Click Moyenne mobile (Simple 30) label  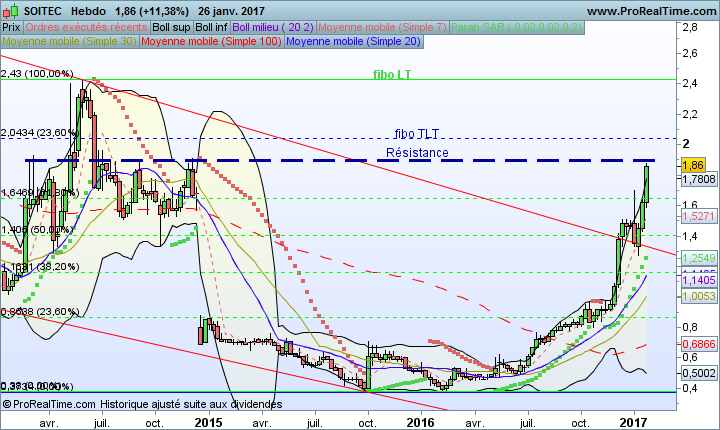(69, 41)
